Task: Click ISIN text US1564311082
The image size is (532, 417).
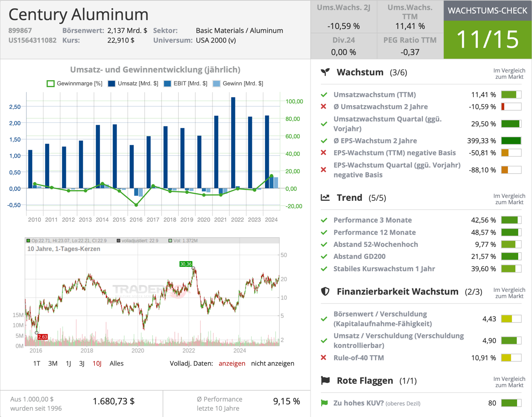Action: (x=32, y=40)
